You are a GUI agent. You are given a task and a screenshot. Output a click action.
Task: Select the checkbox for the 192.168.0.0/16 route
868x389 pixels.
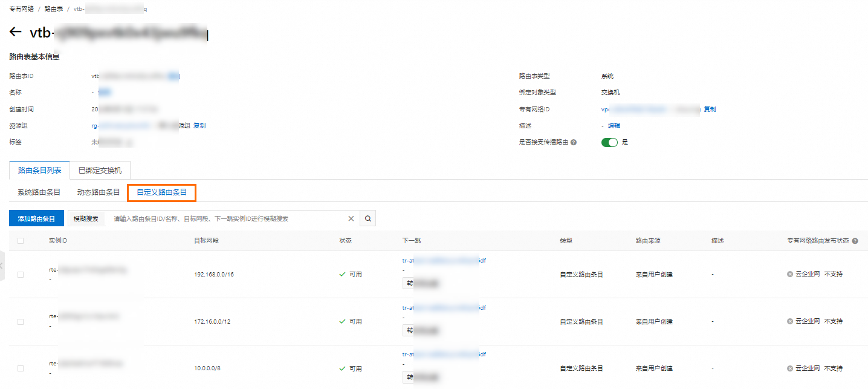click(x=20, y=274)
